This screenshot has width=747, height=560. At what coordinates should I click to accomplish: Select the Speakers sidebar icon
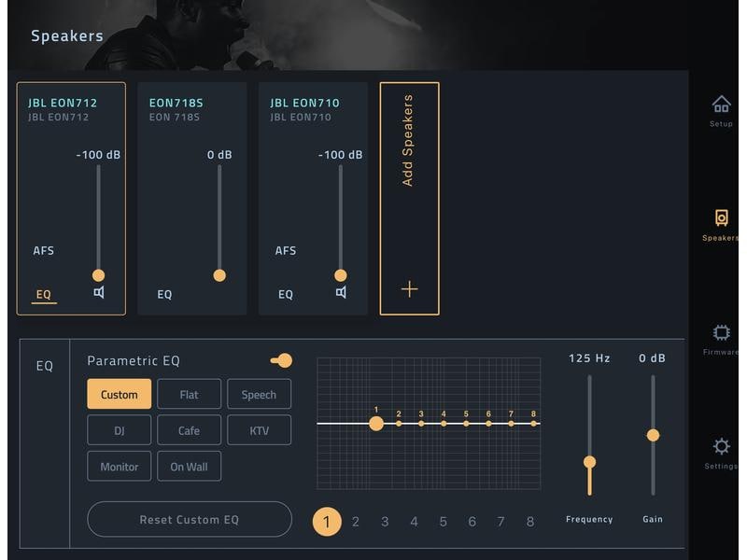pyautogui.click(x=721, y=217)
